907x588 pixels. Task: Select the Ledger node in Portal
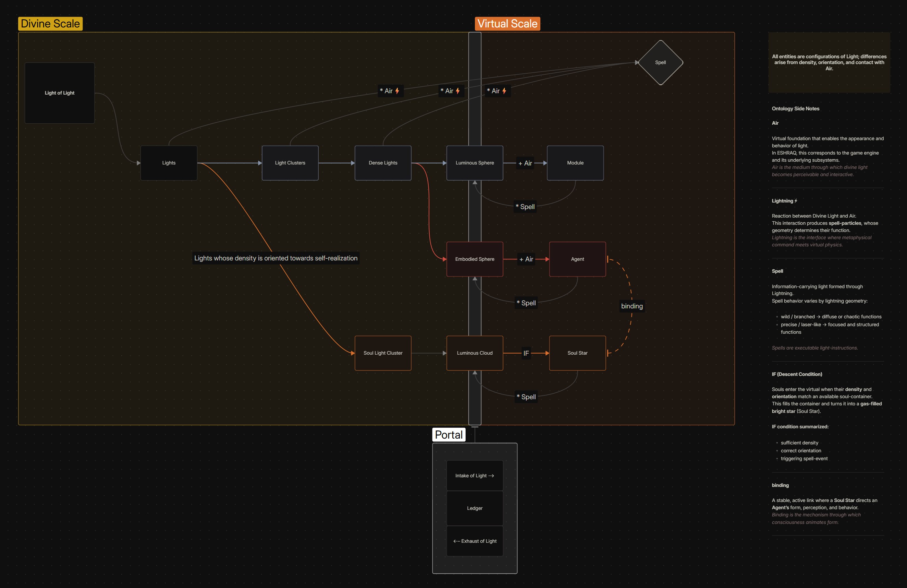[475, 508]
